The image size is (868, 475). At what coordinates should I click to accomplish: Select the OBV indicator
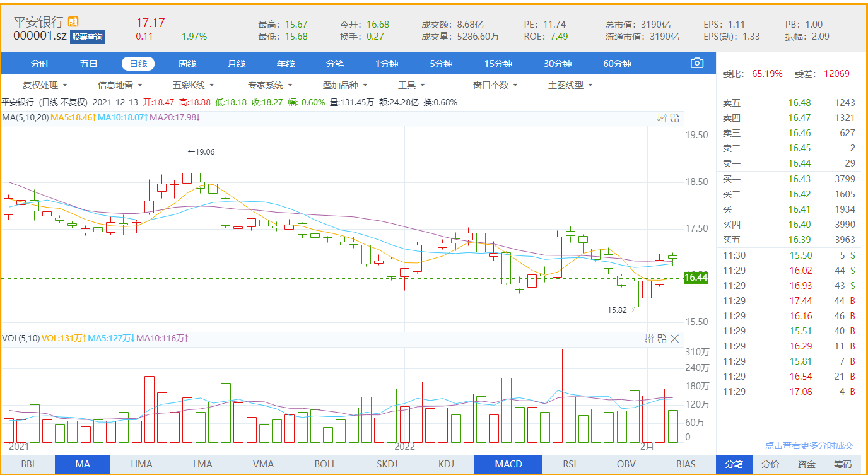coord(626,464)
